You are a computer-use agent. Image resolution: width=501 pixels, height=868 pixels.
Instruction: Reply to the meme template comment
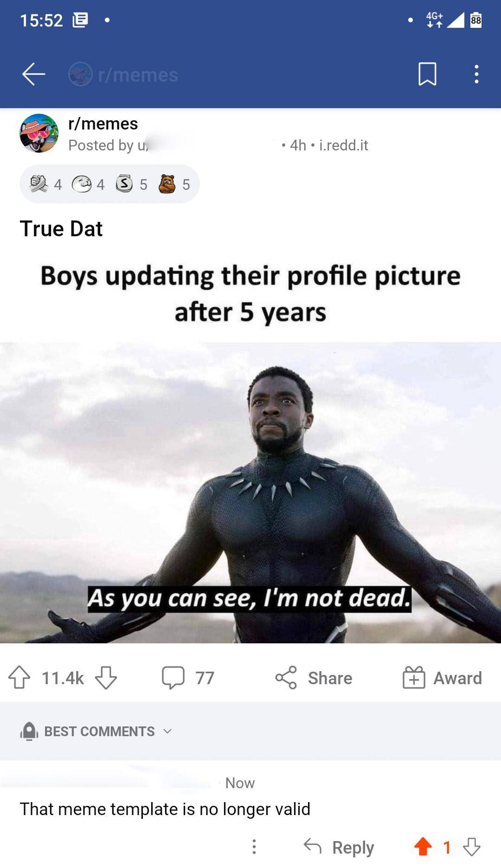tap(339, 847)
